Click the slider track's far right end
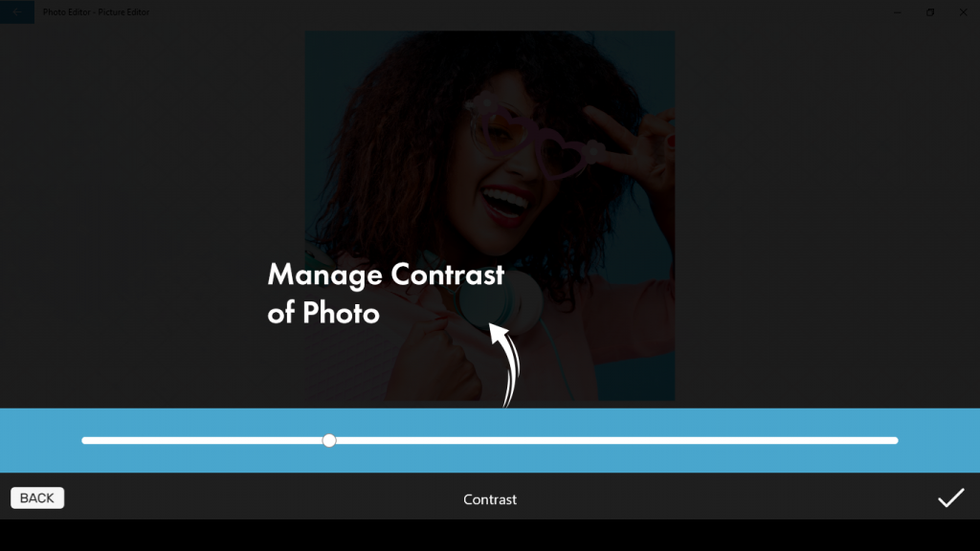The image size is (980, 551). [x=895, y=440]
